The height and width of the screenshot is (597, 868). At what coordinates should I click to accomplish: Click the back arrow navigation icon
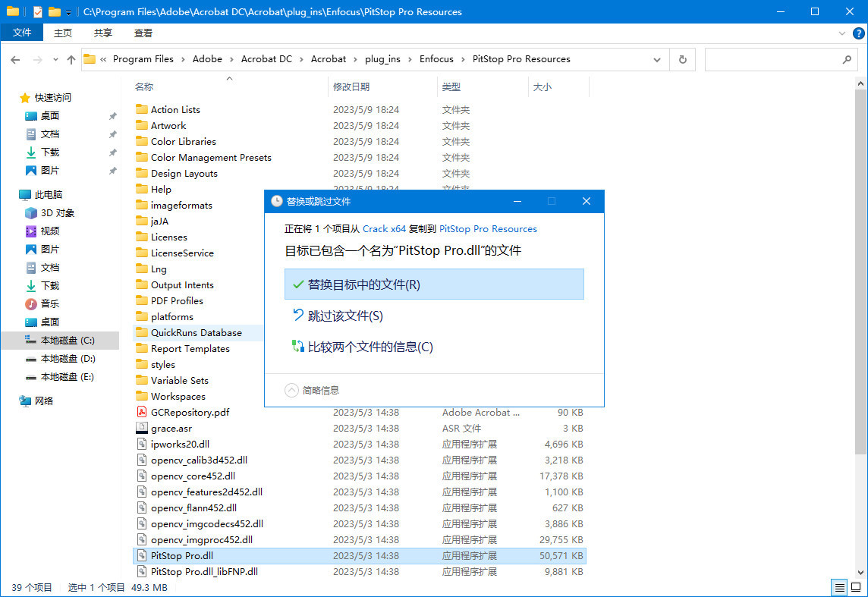click(x=15, y=59)
